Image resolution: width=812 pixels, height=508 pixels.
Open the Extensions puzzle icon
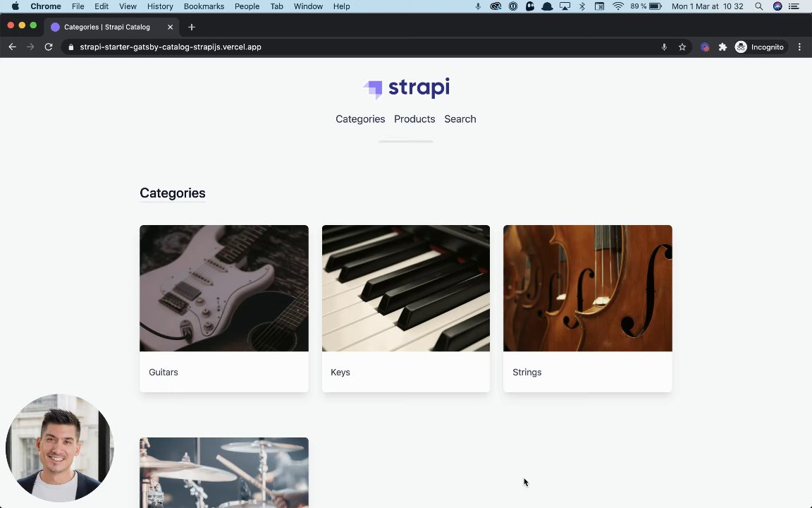click(723, 47)
